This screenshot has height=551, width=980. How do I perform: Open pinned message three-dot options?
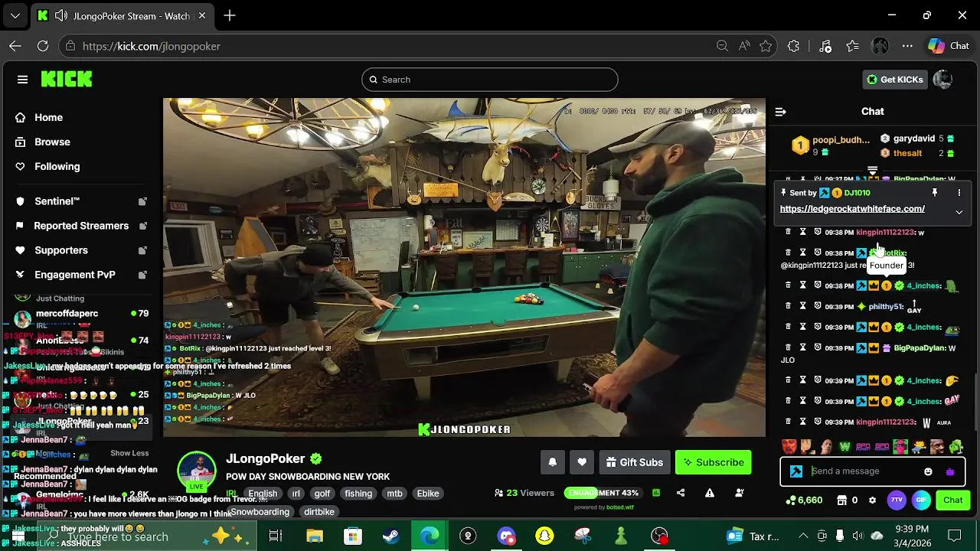[x=959, y=193]
